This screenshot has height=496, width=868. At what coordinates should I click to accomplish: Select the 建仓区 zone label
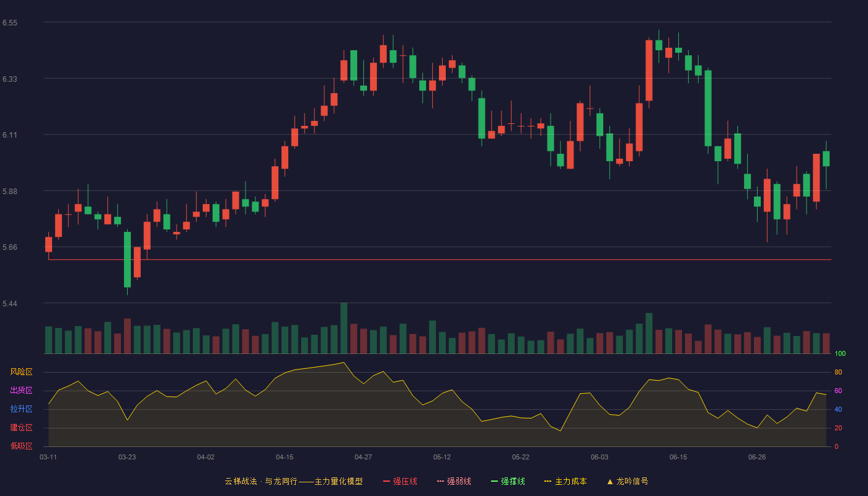point(22,428)
